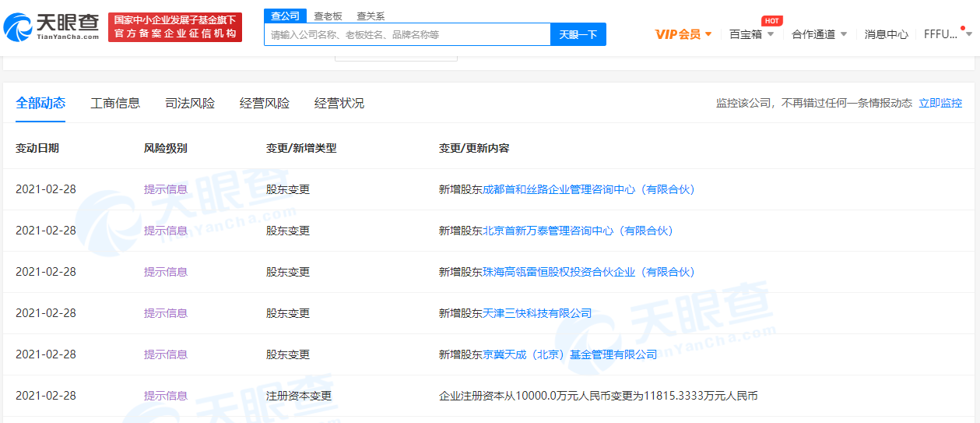
Task: Open the 百宝箱 dropdown menu
Action: (751, 34)
